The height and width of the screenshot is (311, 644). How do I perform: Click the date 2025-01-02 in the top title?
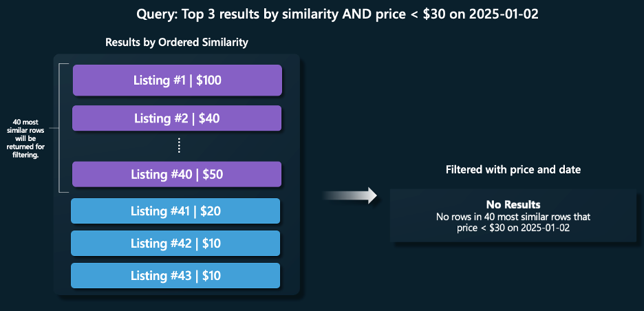504,12
